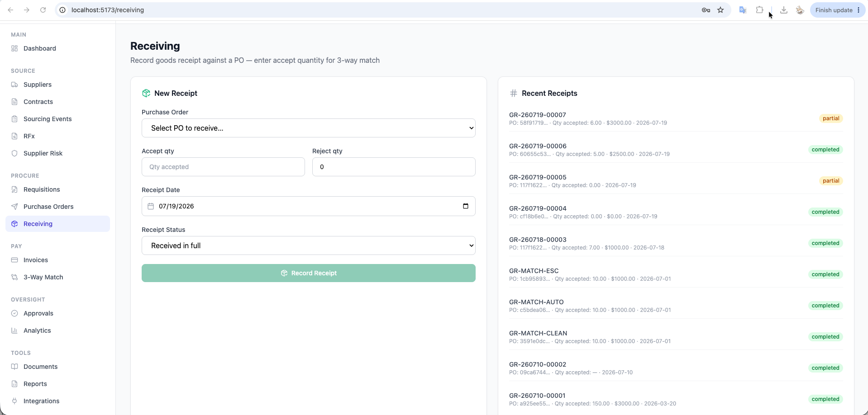Click the Accept qty input field
The width and height of the screenshot is (868, 415).
point(223,167)
